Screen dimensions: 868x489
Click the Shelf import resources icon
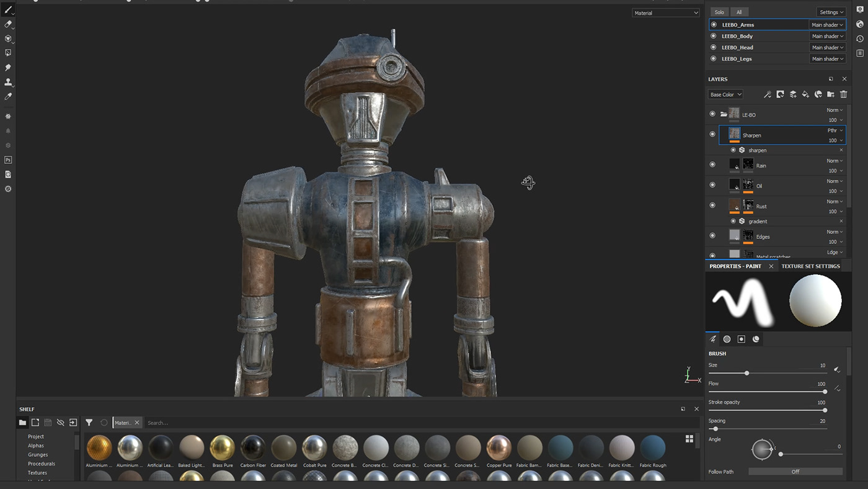73,423
